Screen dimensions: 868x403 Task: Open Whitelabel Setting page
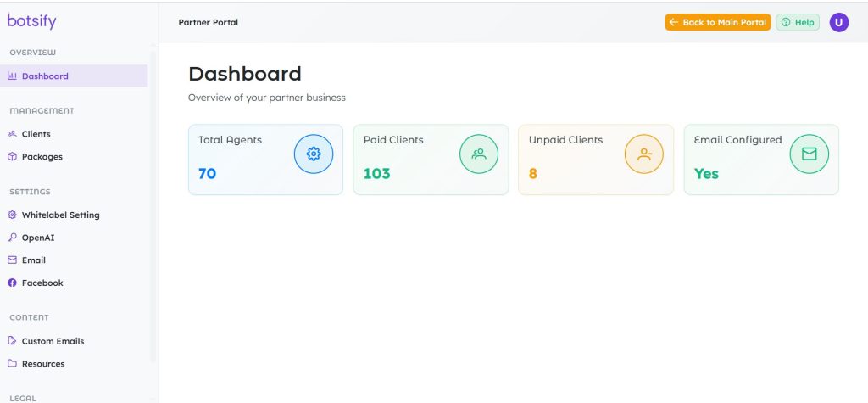click(60, 215)
